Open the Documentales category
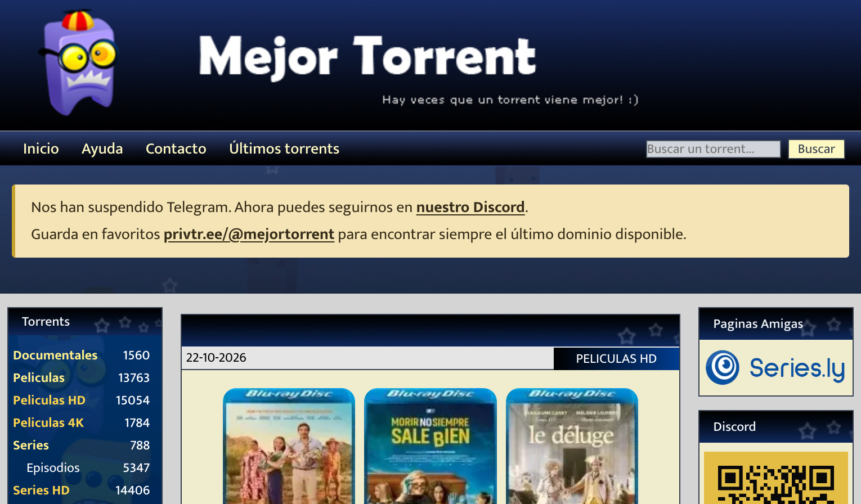The width and height of the screenshot is (861, 504). click(x=55, y=355)
